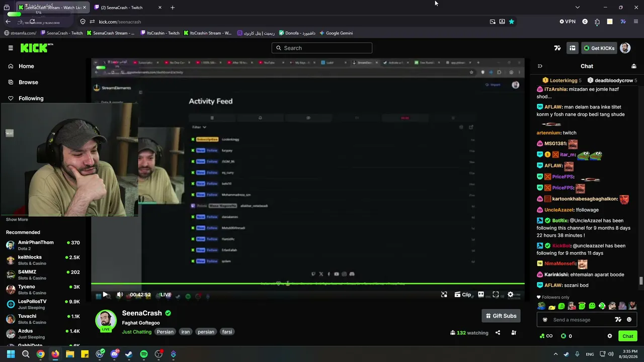Click the panel layout icon beside Get KICKs
This screenshot has height=362, width=644.
point(573,48)
